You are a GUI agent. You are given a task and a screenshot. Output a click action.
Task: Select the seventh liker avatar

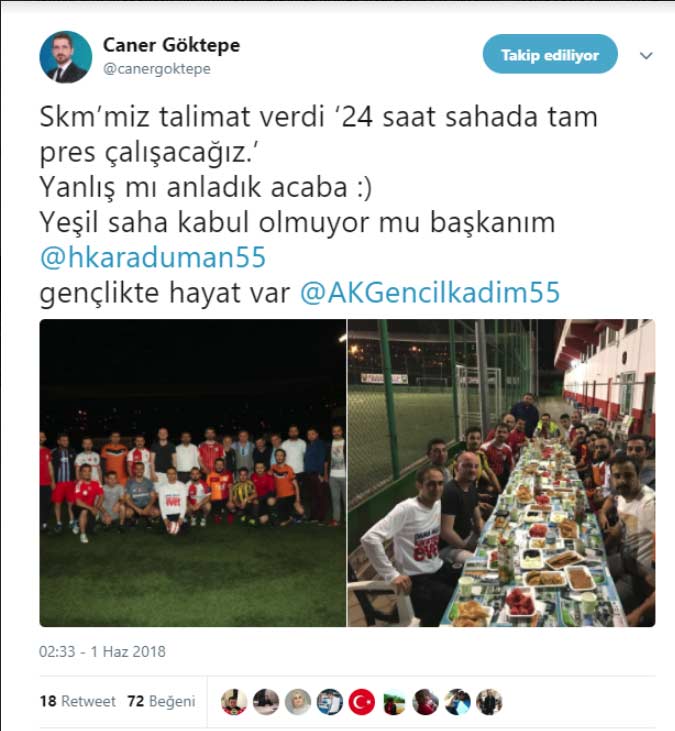click(x=426, y=702)
